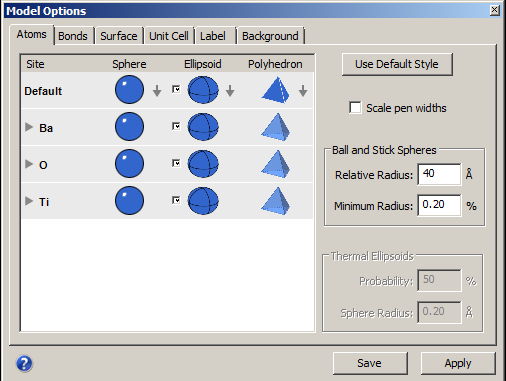
Task: Select the O site label
Action: pyautogui.click(x=43, y=165)
